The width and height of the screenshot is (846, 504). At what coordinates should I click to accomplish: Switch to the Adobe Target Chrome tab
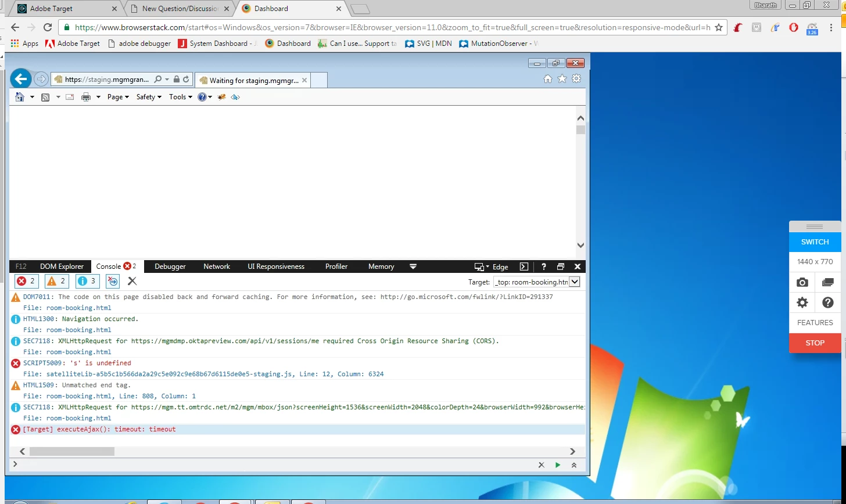(66, 9)
